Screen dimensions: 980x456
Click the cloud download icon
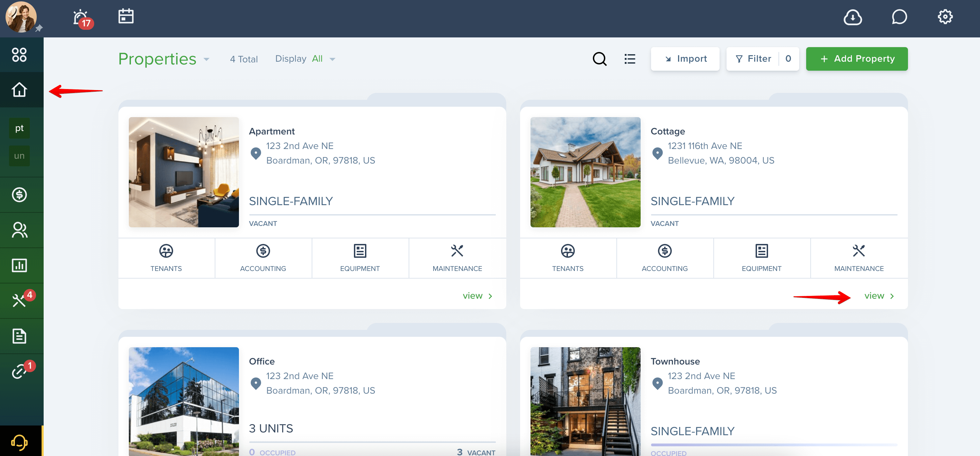tap(853, 17)
